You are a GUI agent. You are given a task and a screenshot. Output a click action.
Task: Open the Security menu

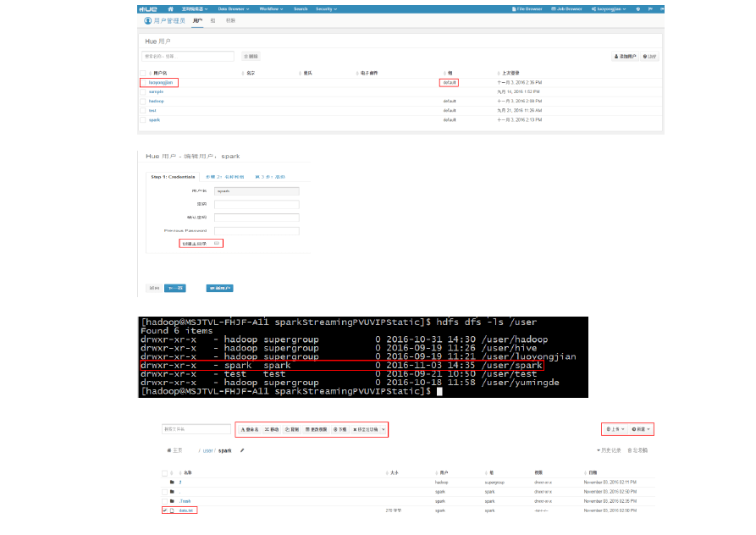pyautogui.click(x=326, y=9)
